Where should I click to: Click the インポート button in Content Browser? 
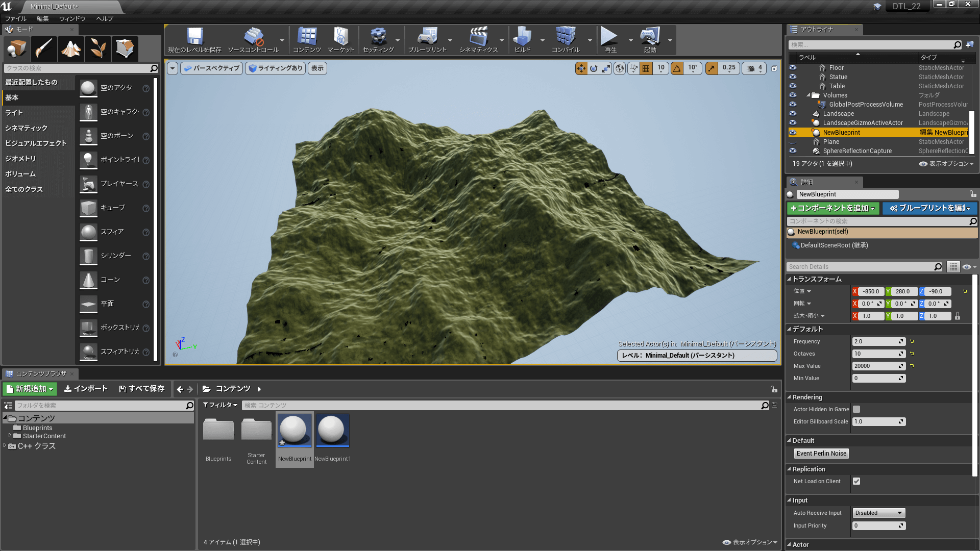[x=86, y=389]
